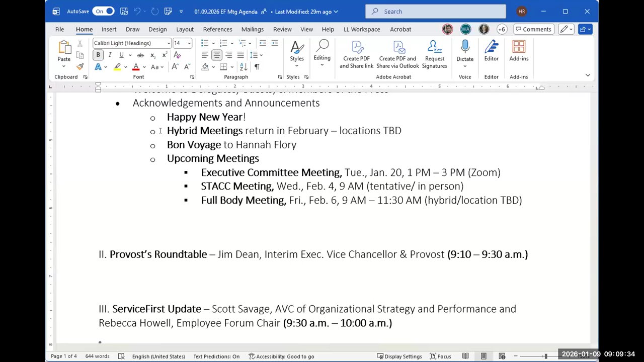Click in the Search box
The height and width of the screenshot is (362, 644).
pos(436,11)
